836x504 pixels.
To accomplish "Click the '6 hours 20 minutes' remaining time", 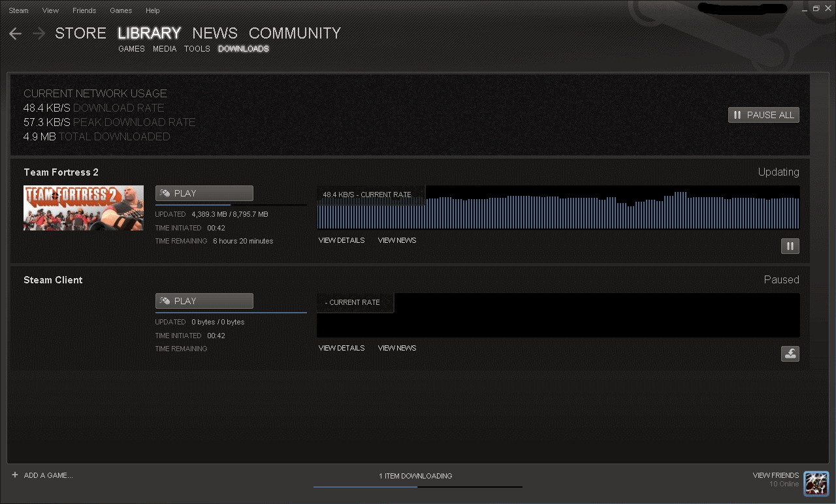I will (243, 241).
